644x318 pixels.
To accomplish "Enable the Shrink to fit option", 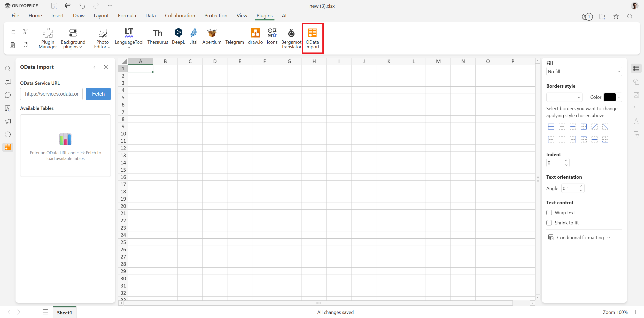I will (x=549, y=223).
